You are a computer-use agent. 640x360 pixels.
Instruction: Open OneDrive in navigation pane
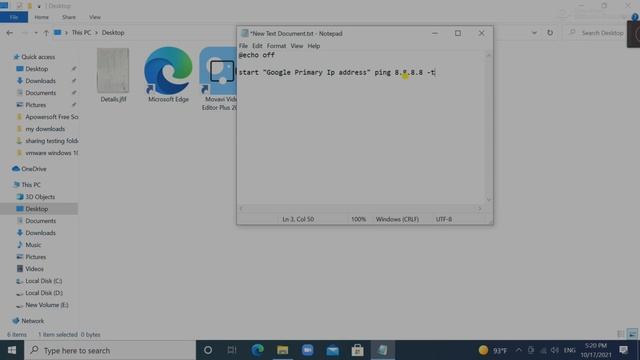tap(33, 169)
